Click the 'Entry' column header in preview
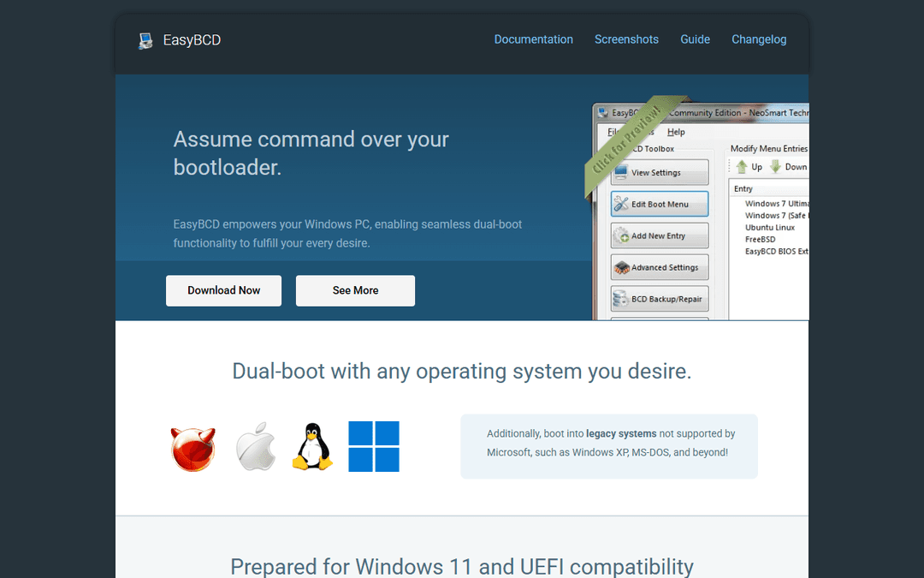Viewport: 924px width, 578px height. [743, 188]
